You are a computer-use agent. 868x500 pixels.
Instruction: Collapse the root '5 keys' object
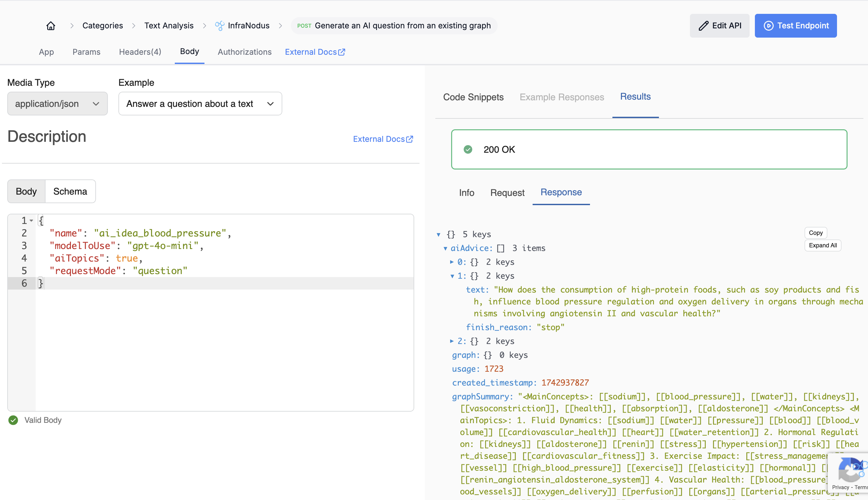[439, 234]
